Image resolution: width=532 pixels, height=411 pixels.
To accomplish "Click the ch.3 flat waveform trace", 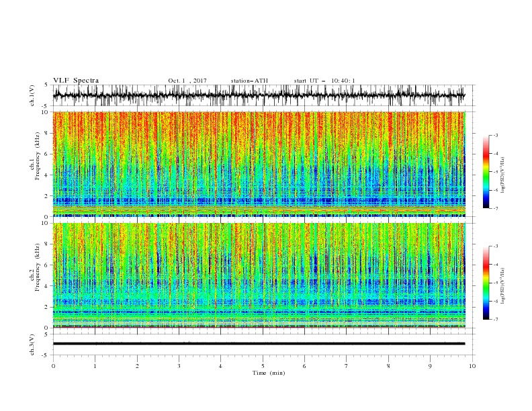I will 259,344.
